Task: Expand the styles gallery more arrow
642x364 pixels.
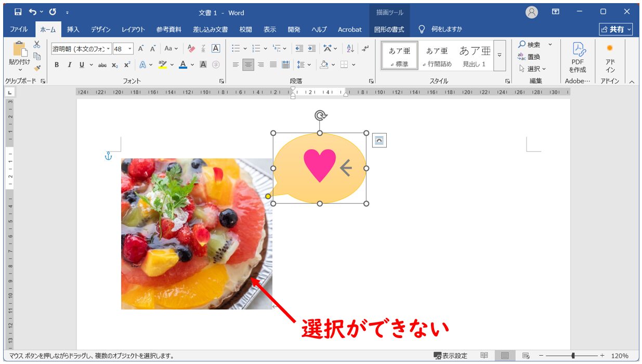Action: coord(500,55)
